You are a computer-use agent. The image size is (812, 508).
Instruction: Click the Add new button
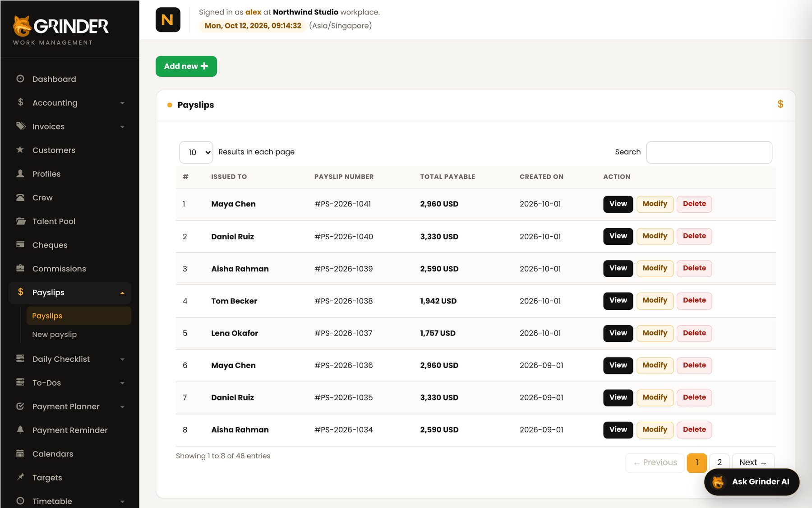(x=186, y=66)
